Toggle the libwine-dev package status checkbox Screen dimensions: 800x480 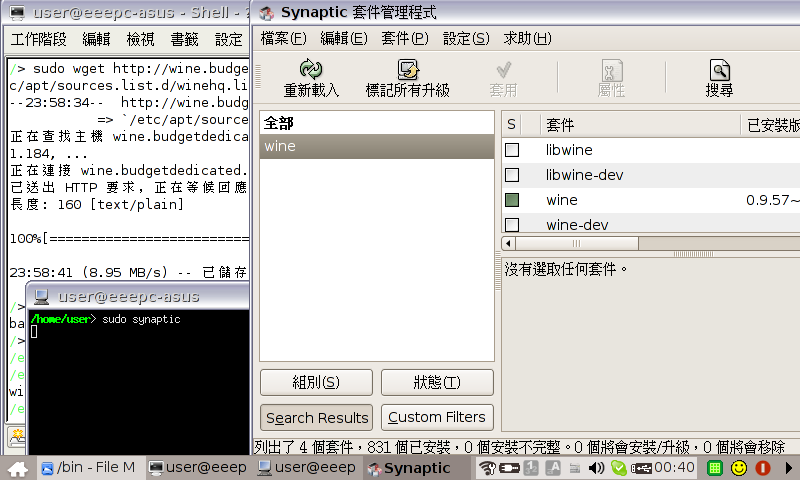pos(512,175)
